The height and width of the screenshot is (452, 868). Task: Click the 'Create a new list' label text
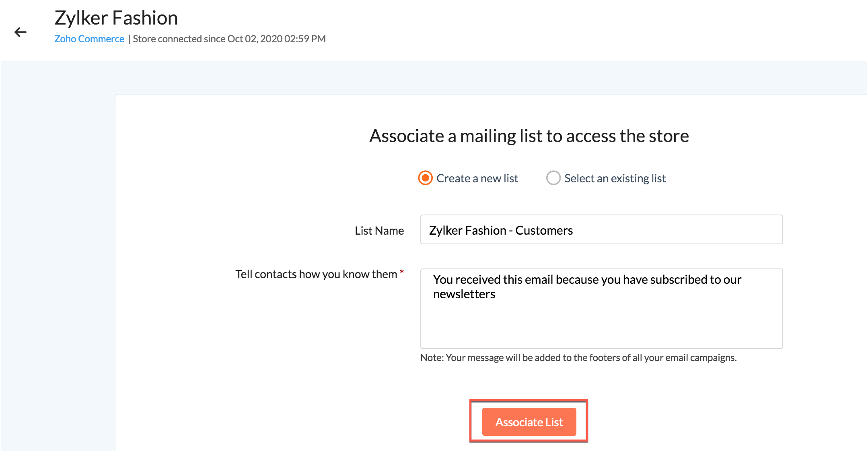pyautogui.click(x=477, y=178)
